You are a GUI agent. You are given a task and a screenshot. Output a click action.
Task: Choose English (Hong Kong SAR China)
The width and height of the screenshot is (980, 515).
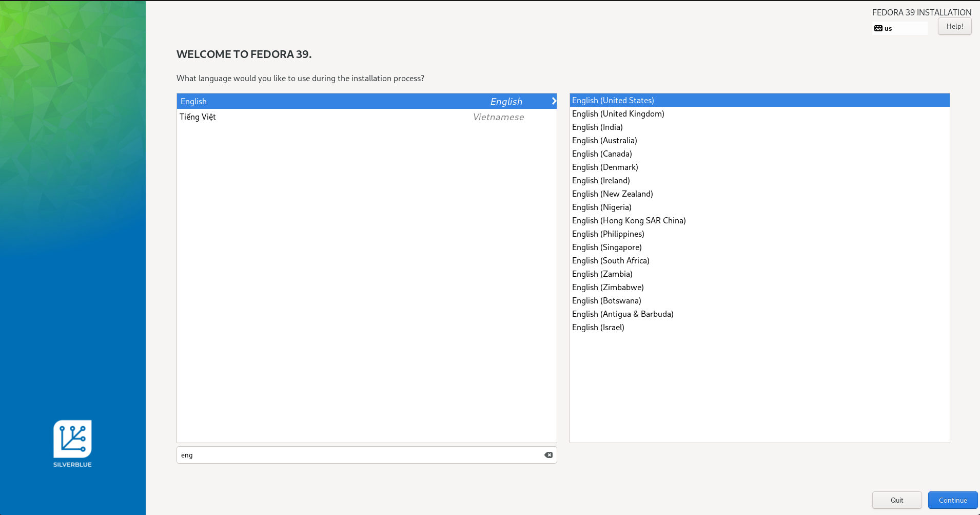(x=629, y=221)
